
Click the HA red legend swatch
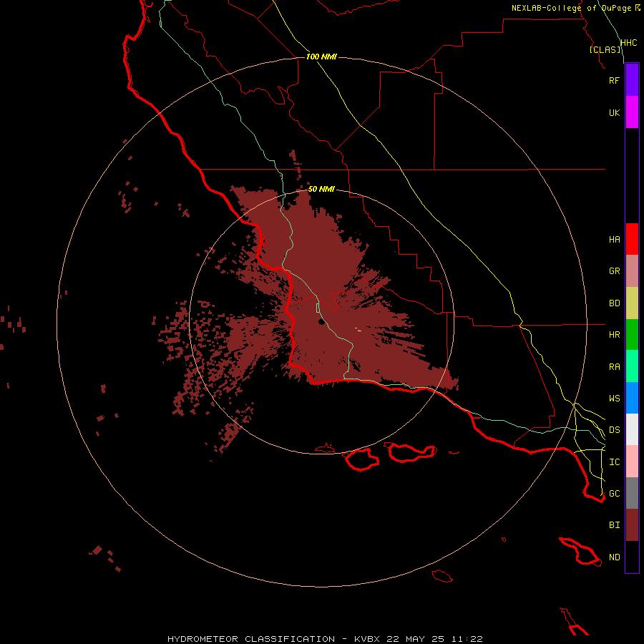(x=632, y=239)
